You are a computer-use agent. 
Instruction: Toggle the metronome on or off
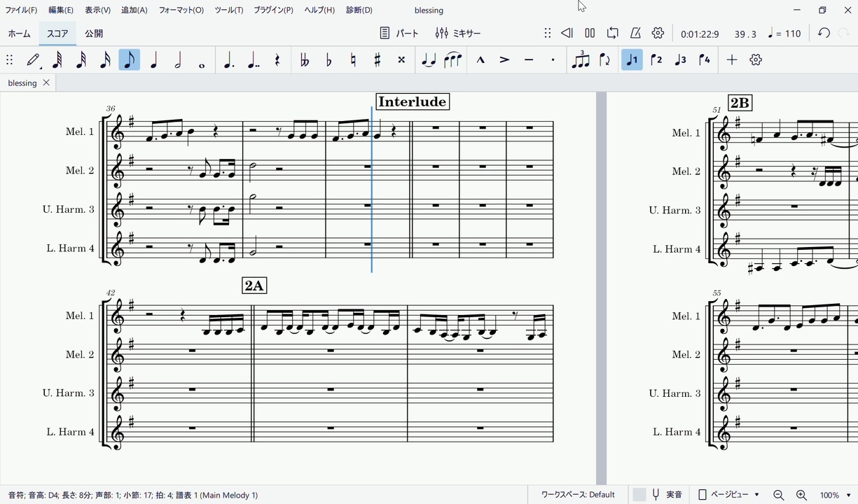635,33
